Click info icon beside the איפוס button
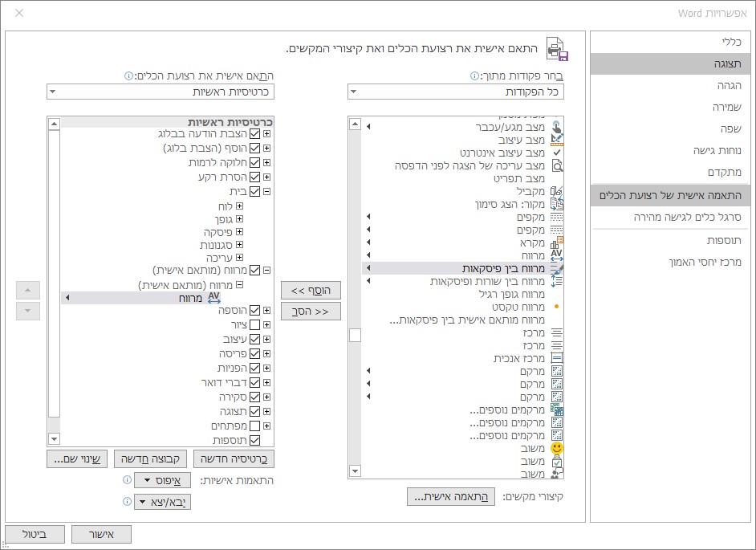 (x=128, y=480)
